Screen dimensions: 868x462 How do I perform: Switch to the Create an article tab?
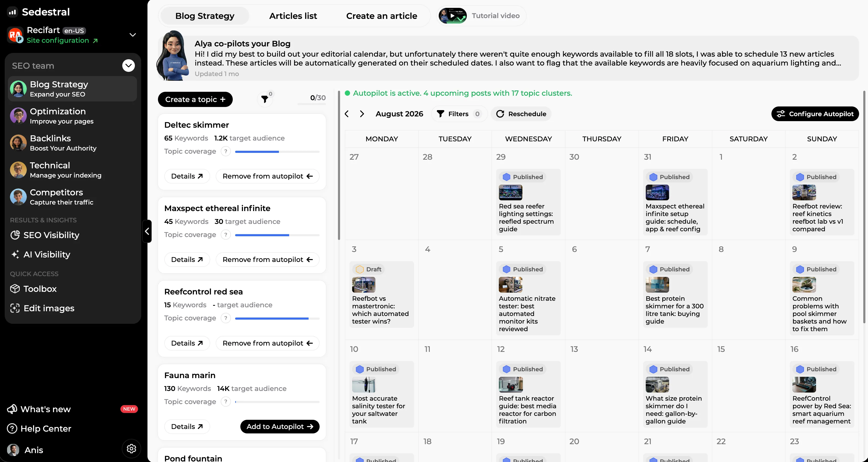pos(382,16)
